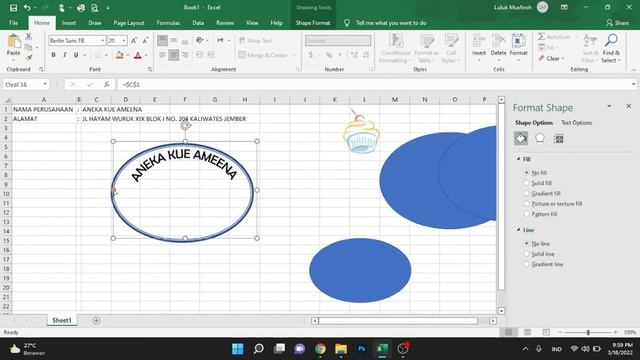
Task: Switch to Text Options in Format Shape
Action: 576,122
